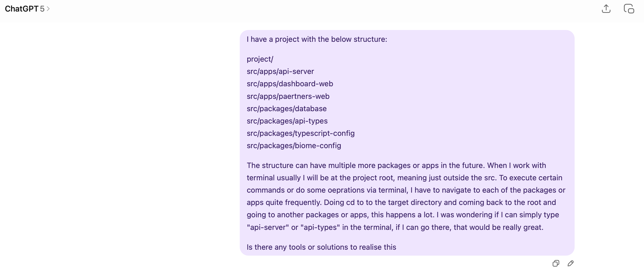Edit the message using the pencil icon
The width and height of the screenshot is (644, 269).
tap(571, 263)
